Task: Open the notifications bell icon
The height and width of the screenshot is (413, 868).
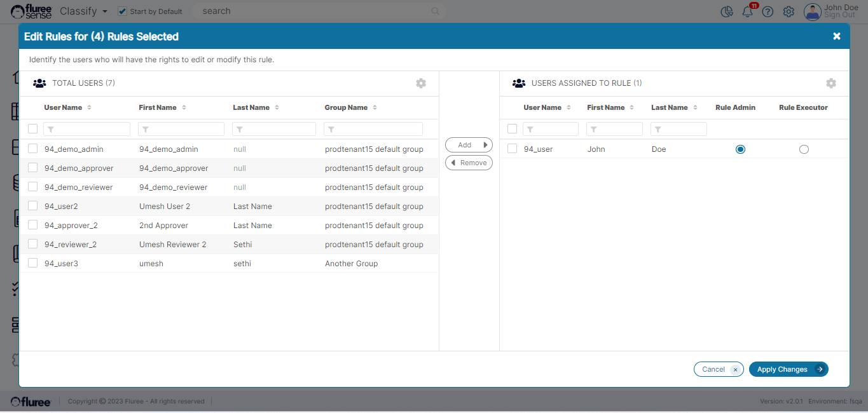Action: pyautogui.click(x=748, y=11)
